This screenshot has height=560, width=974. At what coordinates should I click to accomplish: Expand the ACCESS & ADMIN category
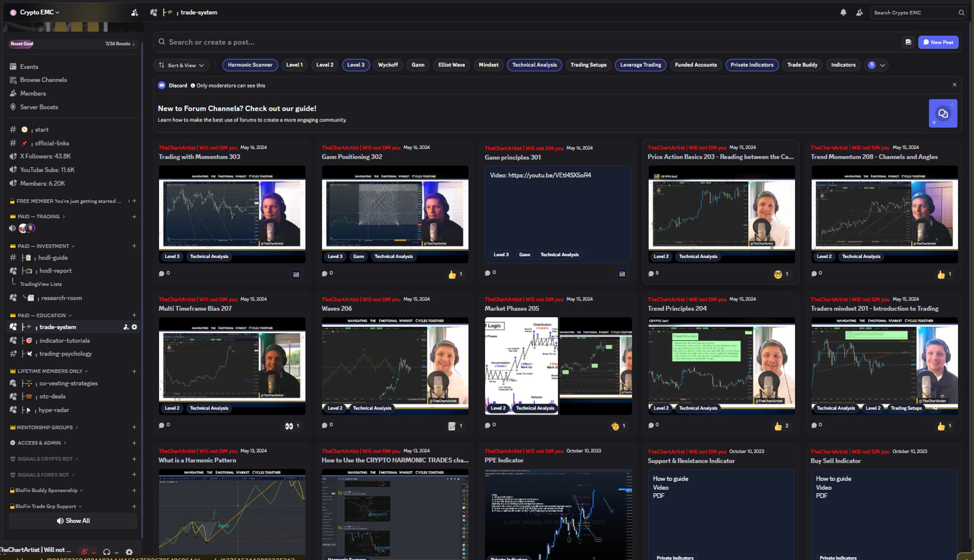[38, 443]
